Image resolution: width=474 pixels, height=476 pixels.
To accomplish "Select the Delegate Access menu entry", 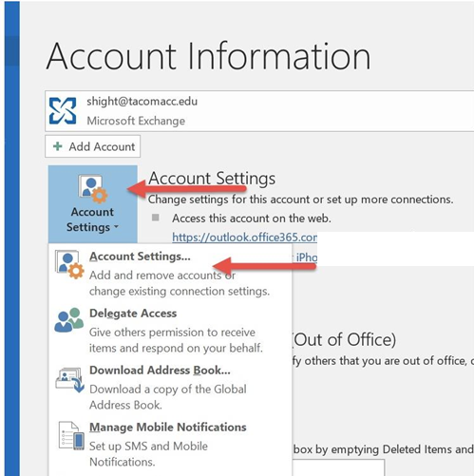I will [170, 331].
